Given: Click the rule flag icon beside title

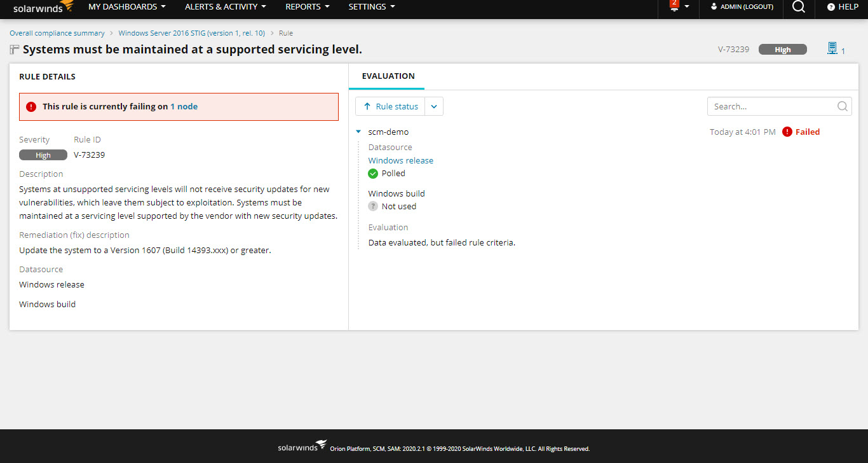Looking at the screenshot, I should [x=15, y=50].
